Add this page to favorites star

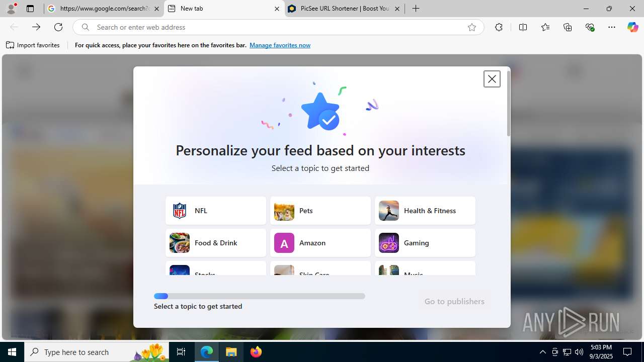[x=471, y=27]
